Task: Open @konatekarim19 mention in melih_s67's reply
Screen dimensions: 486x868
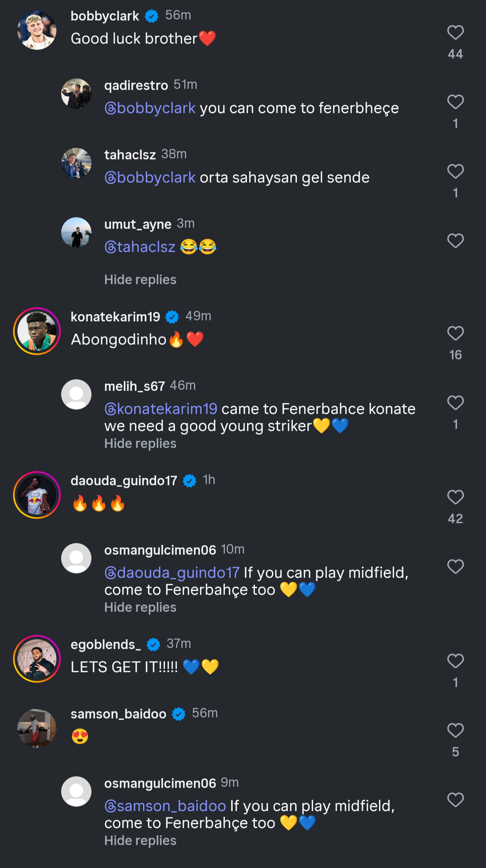Action: [161, 409]
